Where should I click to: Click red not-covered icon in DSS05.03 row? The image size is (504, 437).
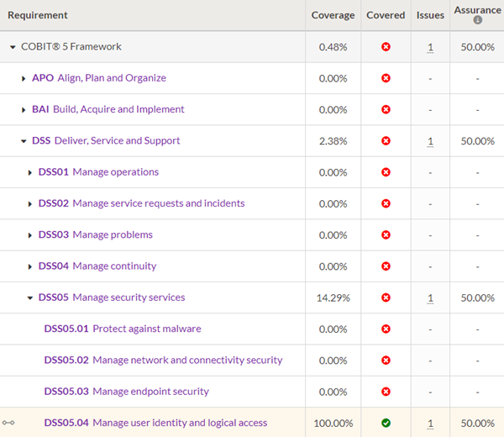pos(386,392)
